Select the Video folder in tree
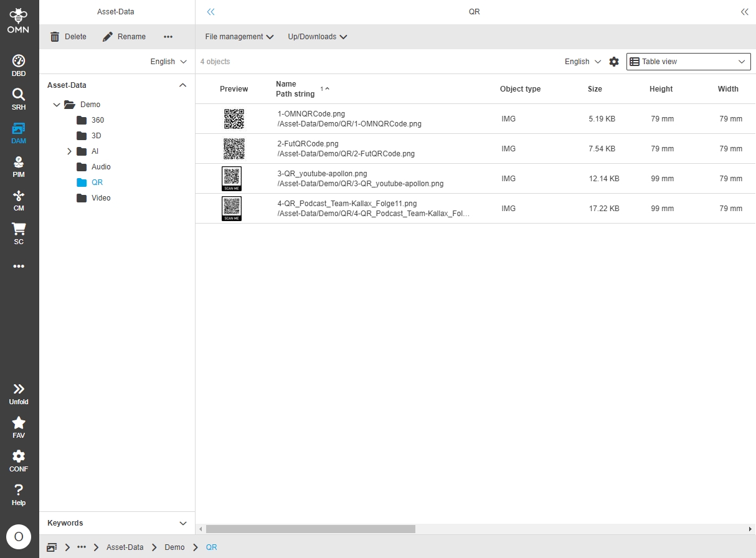This screenshot has height=558, width=756. 101,198
